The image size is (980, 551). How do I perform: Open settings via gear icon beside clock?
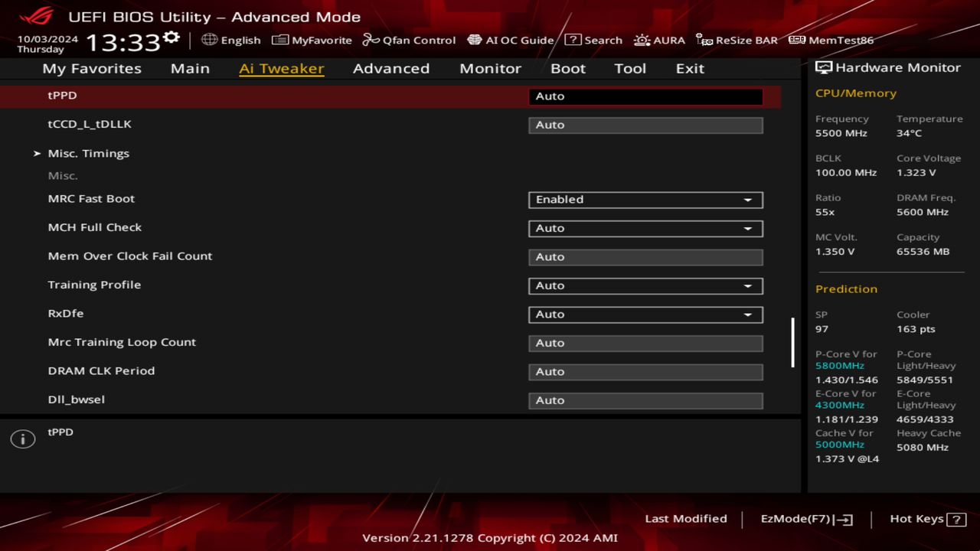click(x=171, y=37)
